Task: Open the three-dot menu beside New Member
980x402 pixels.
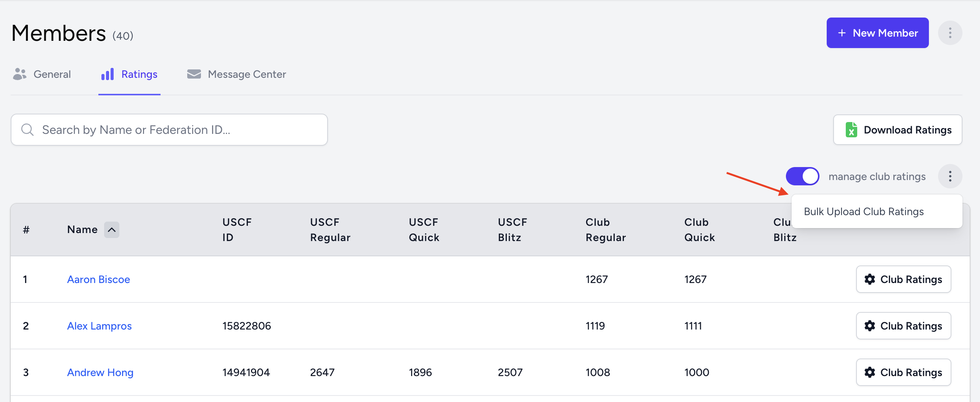Action: [950, 33]
